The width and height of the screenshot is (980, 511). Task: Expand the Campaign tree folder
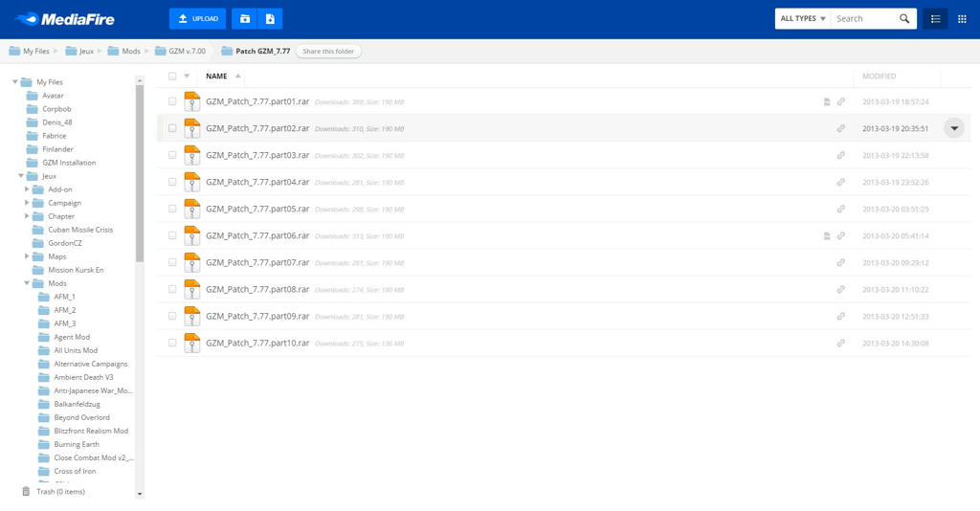pos(27,203)
